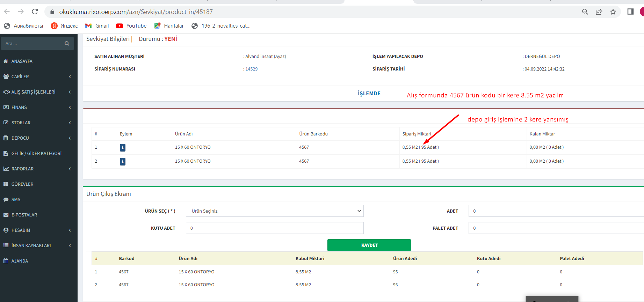Click the search magnifier icon in sidebar

point(67,44)
